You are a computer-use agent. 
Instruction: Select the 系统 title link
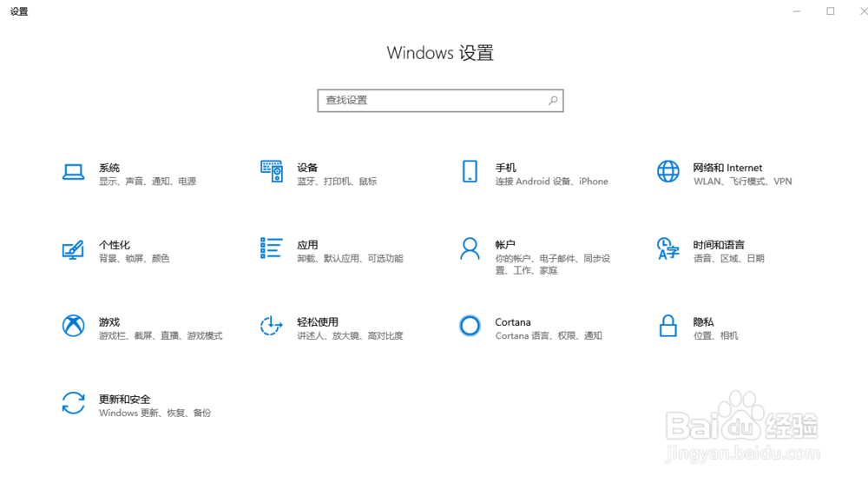click(x=109, y=168)
